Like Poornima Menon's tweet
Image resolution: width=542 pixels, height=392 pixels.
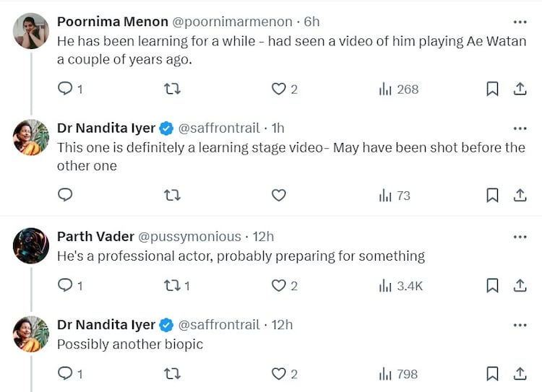coord(279,89)
